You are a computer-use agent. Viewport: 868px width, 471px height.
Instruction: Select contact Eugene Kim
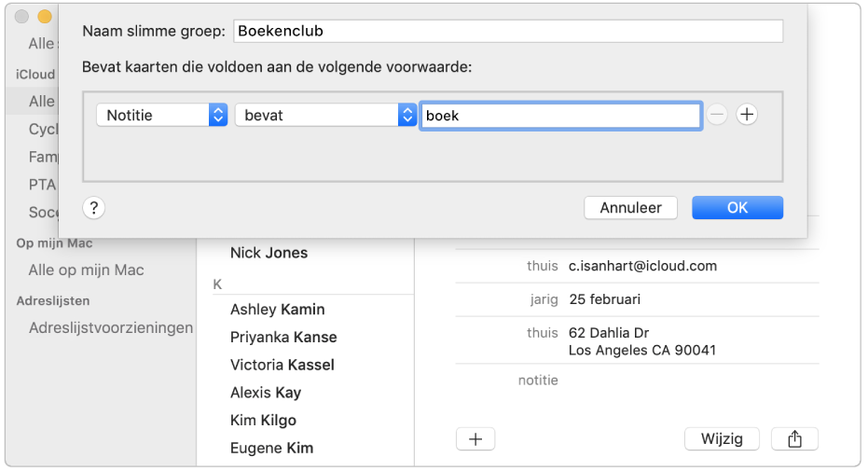click(x=272, y=448)
